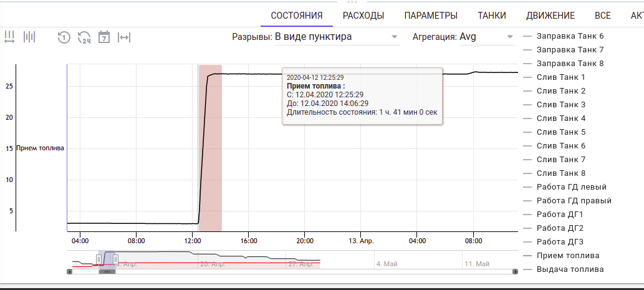This screenshot has height=290, width=644.
Task: Click the navigator scrollbar thumb
Action: point(107,271)
